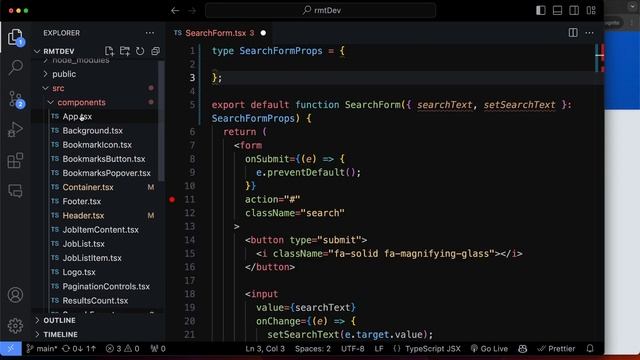The width and height of the screenshot is (640, 360).
Task: Create a new folder in RMTDEV
Action: point(124,51)
